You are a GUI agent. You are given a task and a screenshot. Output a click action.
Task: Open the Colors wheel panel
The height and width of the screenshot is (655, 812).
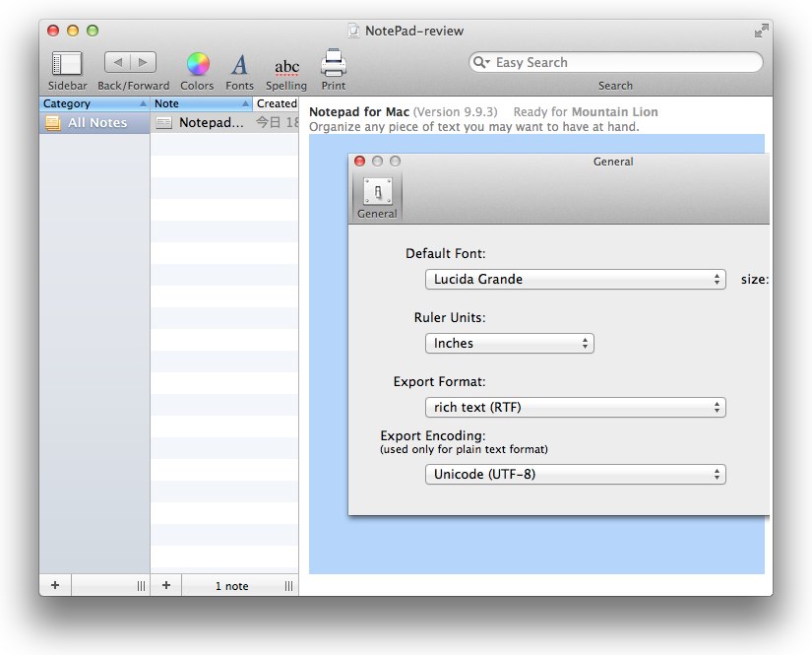(x=198, y=64)
